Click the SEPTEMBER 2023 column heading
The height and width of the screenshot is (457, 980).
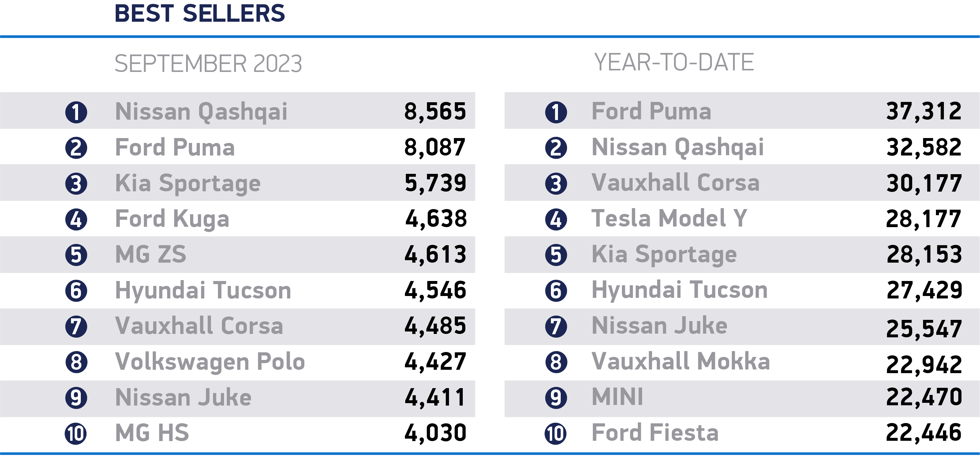pyautogui.click(x=208, y=64)
